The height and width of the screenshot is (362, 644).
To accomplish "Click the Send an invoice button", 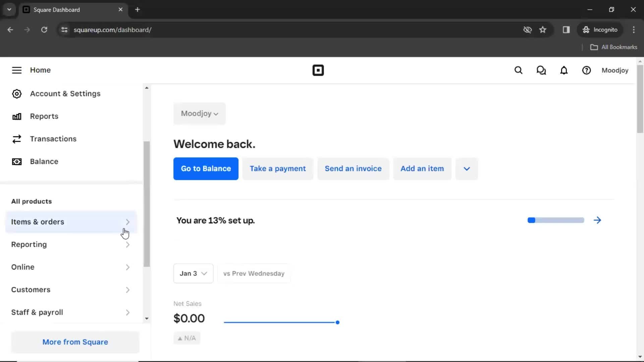I will (x=353, y=168).
